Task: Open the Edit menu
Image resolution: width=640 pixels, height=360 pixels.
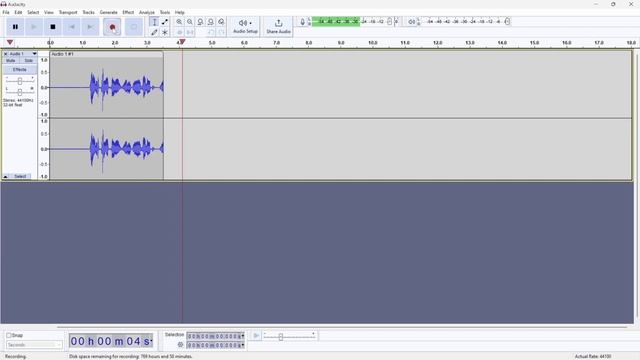Action: tap(18, 12)
